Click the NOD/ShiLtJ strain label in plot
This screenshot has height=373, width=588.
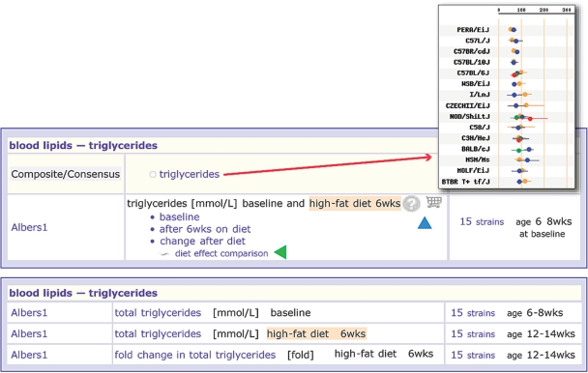[x=469, y=116]
